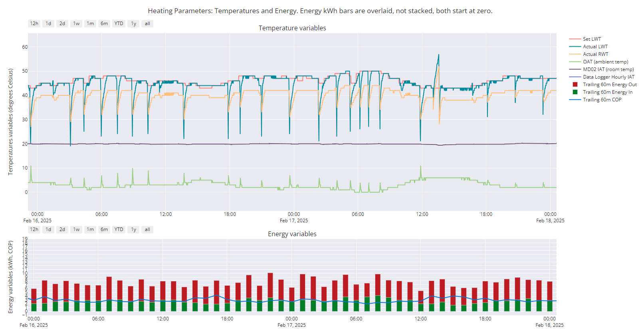Hide OAT ambient temp trace
This screenshot has height=334, width=644.
tap(605, 62)
